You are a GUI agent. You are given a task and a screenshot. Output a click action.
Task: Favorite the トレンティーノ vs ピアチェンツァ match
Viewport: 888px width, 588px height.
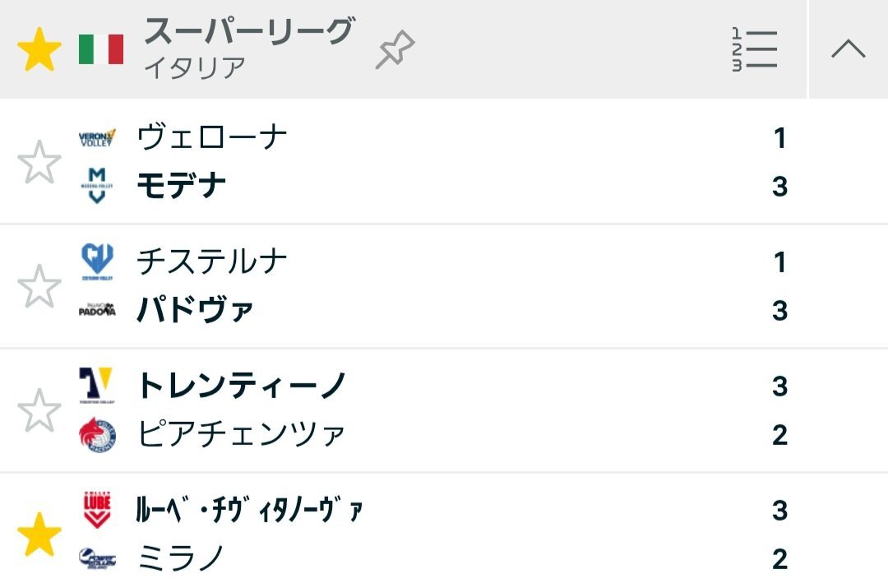click(39, 410)
